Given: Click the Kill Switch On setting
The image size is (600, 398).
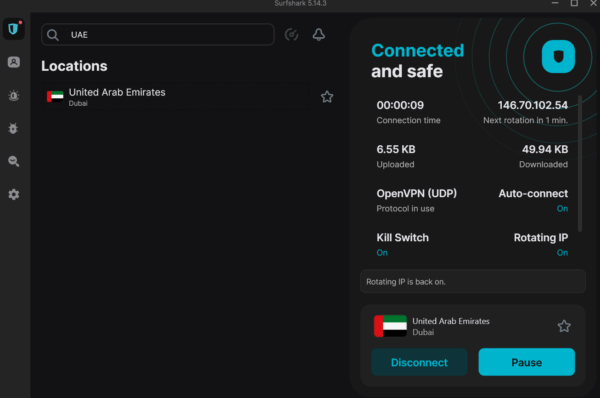Looking at the screenshot, I should pyautogui.click(x=403, y=244).
